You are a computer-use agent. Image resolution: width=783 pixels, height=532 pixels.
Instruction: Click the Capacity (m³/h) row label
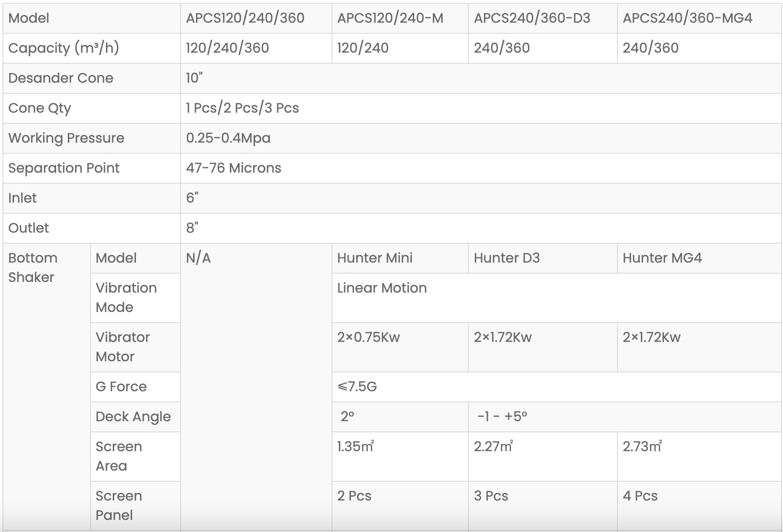(x=63, y=48)
